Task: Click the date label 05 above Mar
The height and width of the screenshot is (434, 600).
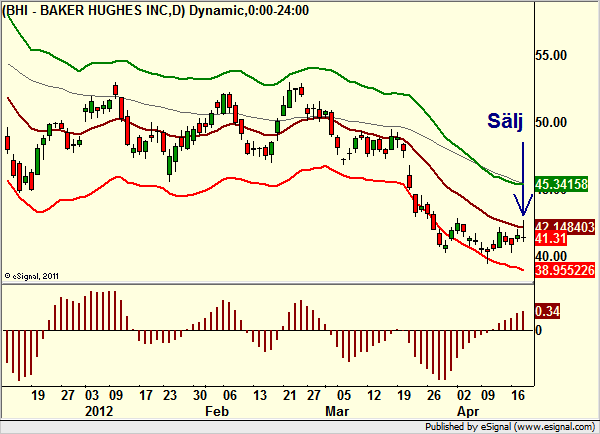Action: [x=343, y=395]
